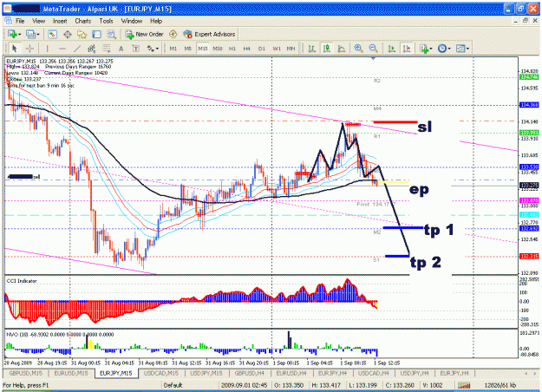Switch to M1 timeframe
Viewport: 542px width, 392px height.
pyautogui.click(x=173, y=49)
